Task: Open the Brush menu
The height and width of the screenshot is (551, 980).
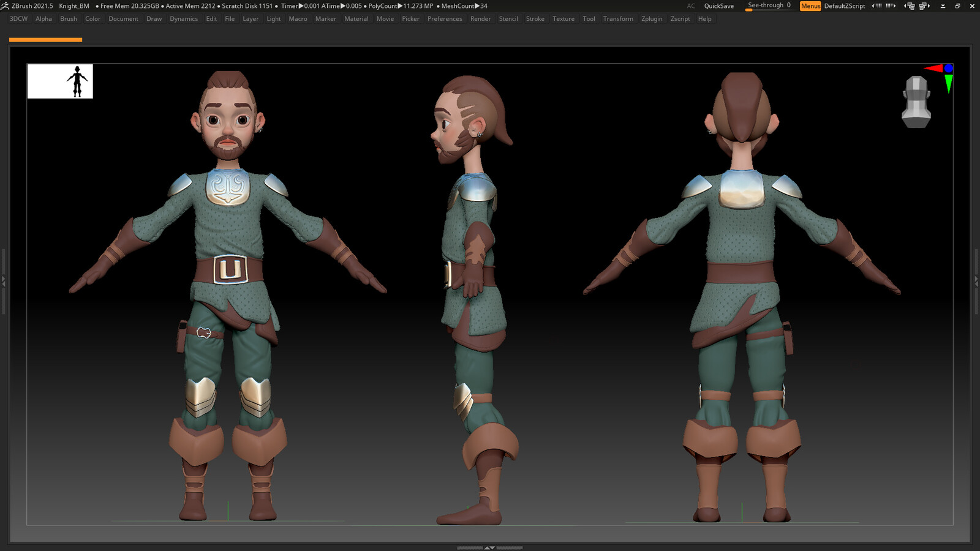Action: tap(69, 19)
